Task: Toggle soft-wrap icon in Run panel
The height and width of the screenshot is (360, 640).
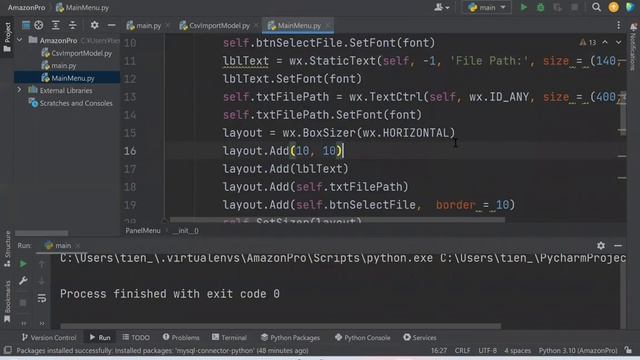Action: coord(42,298)
